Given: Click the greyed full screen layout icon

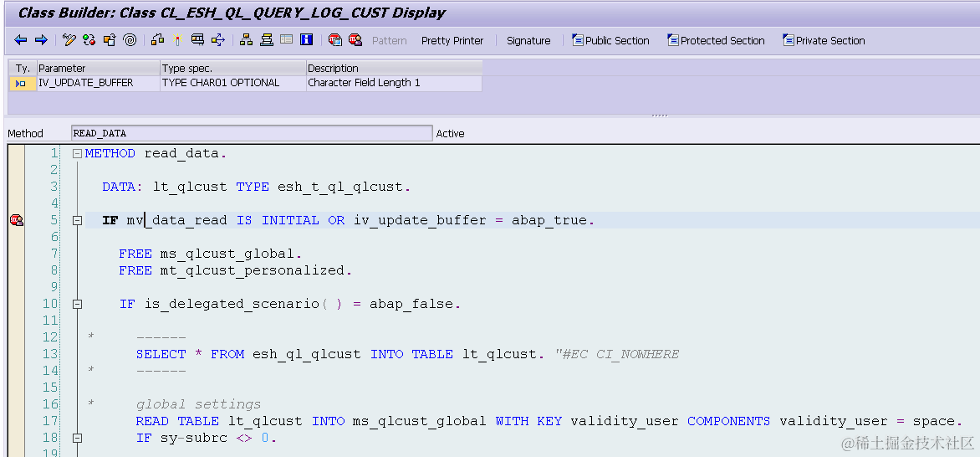Looking at the screenshot, I should coord(286,40).
